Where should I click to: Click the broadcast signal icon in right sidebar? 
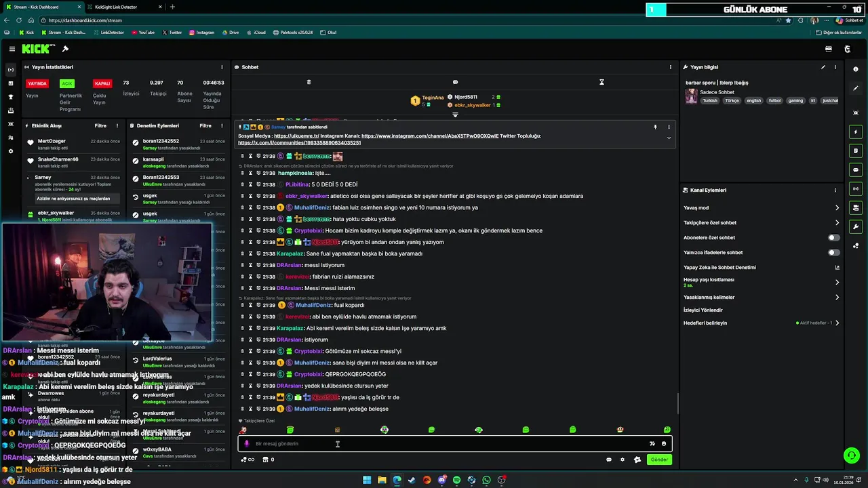[856, 188]
